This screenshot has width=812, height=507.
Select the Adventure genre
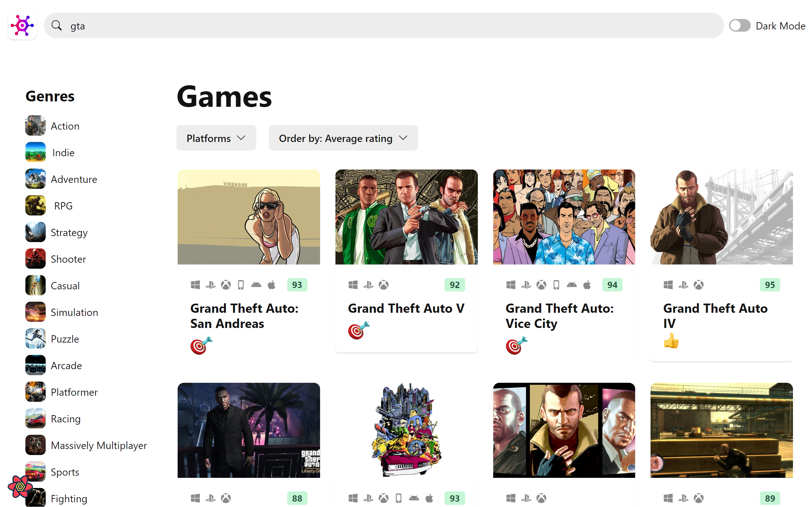(x=74, y=179)
